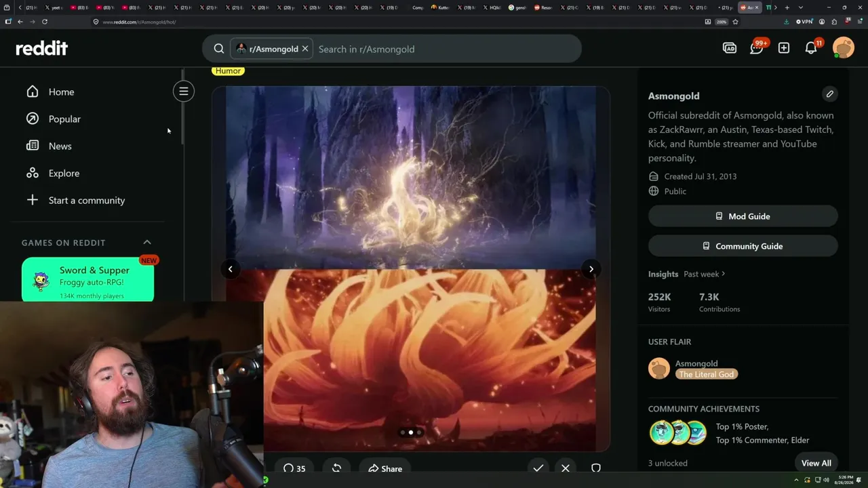Remove the r/Asmongold search filter
This screenshot has height=488, width=868.
coord(305,49)
